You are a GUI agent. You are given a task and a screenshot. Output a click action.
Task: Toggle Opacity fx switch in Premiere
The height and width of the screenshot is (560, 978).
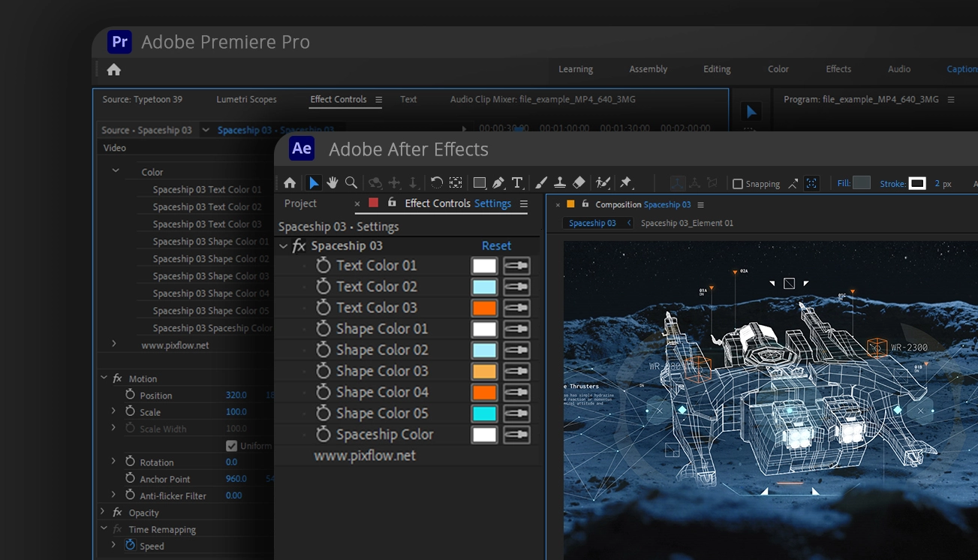118,513
